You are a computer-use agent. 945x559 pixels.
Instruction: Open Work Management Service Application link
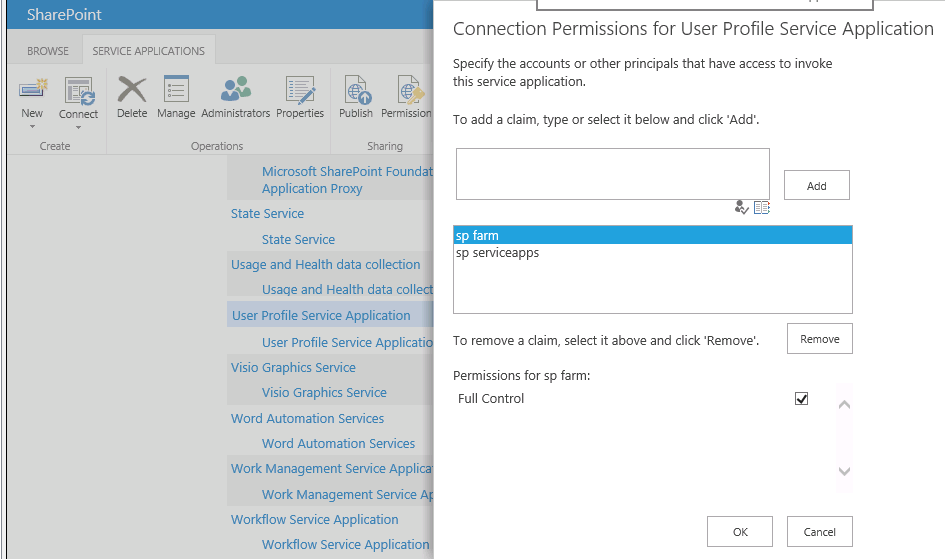coord(331,469)
